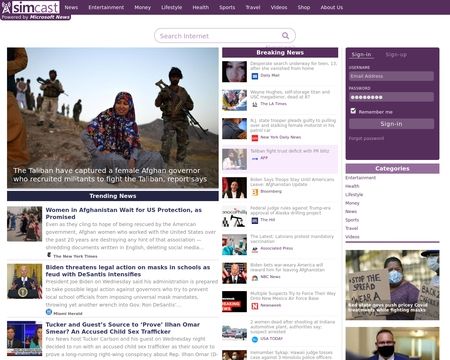This screenshot has width=450, height=360.
Task: Click the Newsweek source icon
Action: pyautogui.click(x=255, y=306)
